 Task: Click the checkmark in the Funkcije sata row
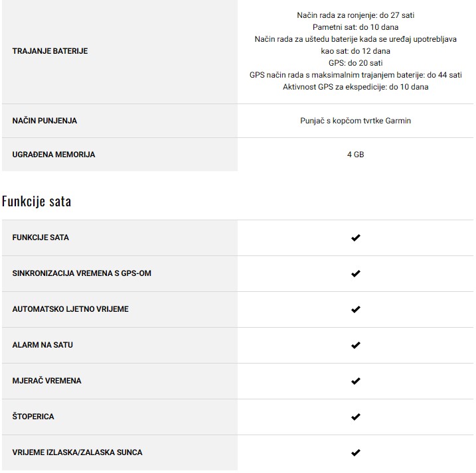[x=355, y=237]
